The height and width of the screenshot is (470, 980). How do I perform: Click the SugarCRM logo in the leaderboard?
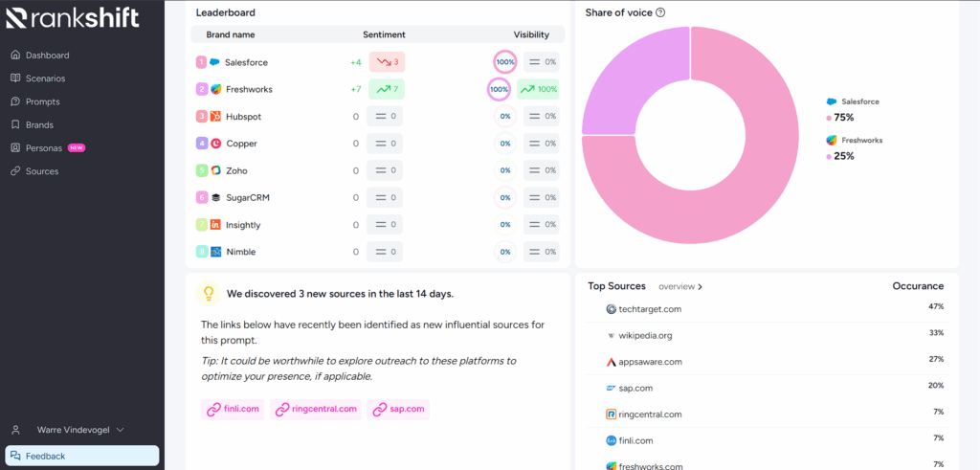[215, 197]
